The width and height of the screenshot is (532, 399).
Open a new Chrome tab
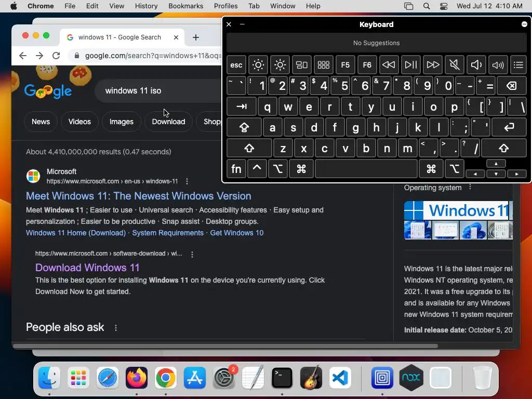(196, 37)
